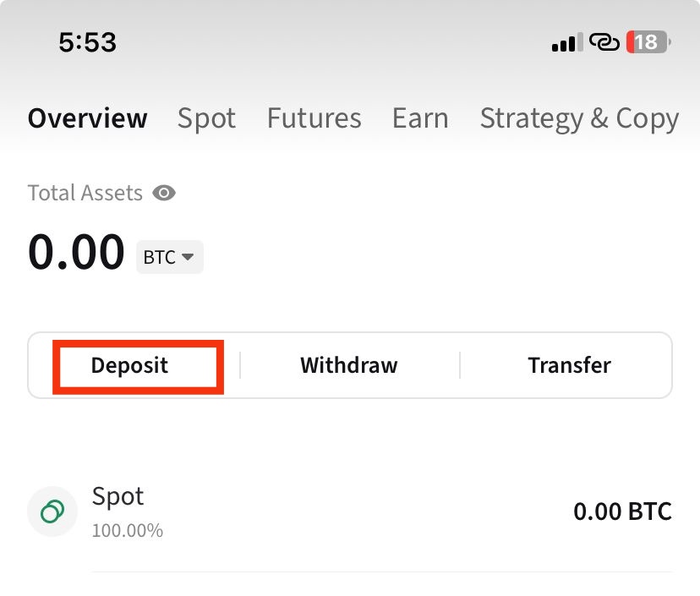Tap the Total Assets label
Screen dimensions: 700x596
(x=85, y=194)
